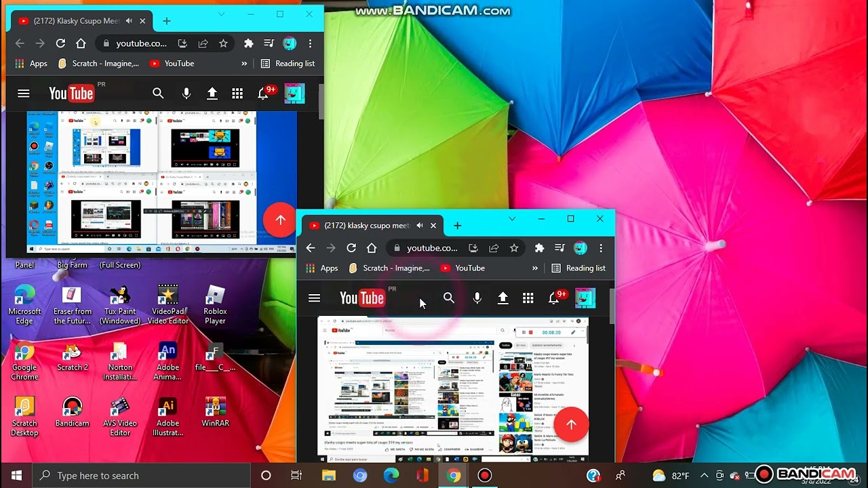
Task: Open tab search dropdown in the upper-left Chrome window
Action: (x=221, y=14)
